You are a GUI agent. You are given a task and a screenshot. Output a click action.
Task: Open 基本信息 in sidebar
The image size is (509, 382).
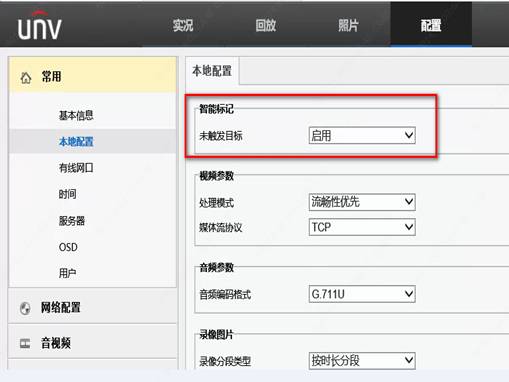(76, 115)
